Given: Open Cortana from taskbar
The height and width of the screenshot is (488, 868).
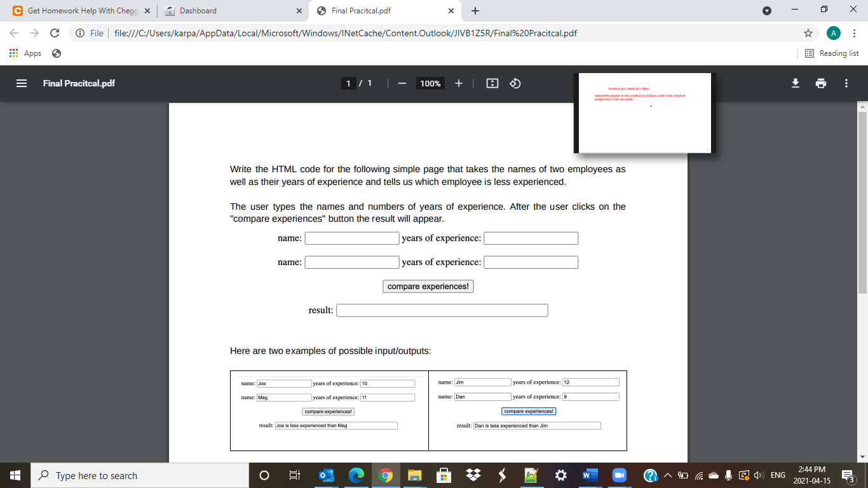Looking at the screenshot, I should click(x=264, y=475).
